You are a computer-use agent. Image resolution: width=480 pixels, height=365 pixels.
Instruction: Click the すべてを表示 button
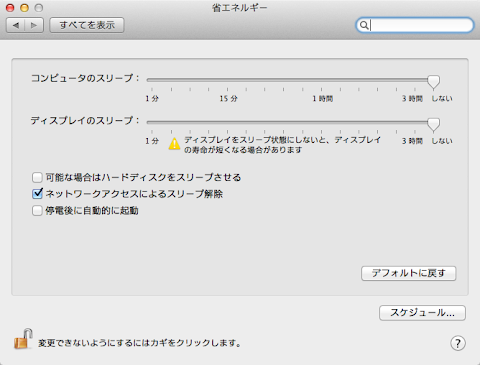click(x=87, y=25)
